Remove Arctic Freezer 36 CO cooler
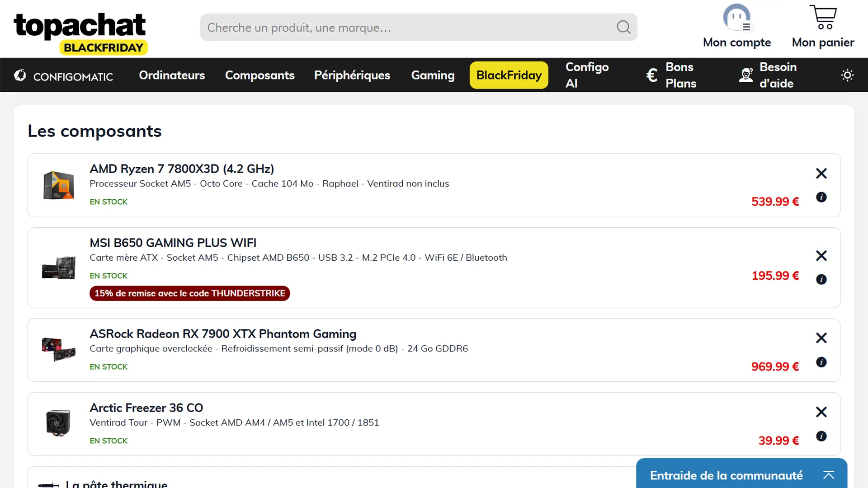The width and height of the screenshot is (868, 488). (x=821, y=412)
